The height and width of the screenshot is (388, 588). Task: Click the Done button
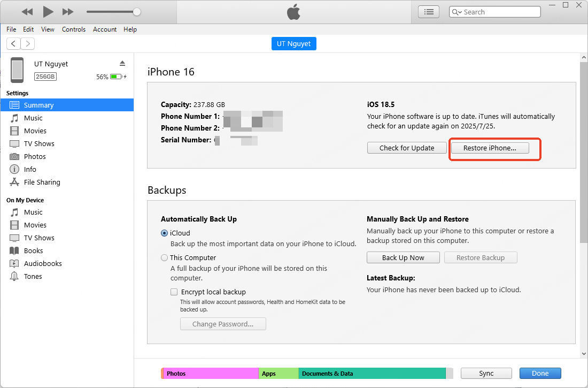[x=540, y=374]
